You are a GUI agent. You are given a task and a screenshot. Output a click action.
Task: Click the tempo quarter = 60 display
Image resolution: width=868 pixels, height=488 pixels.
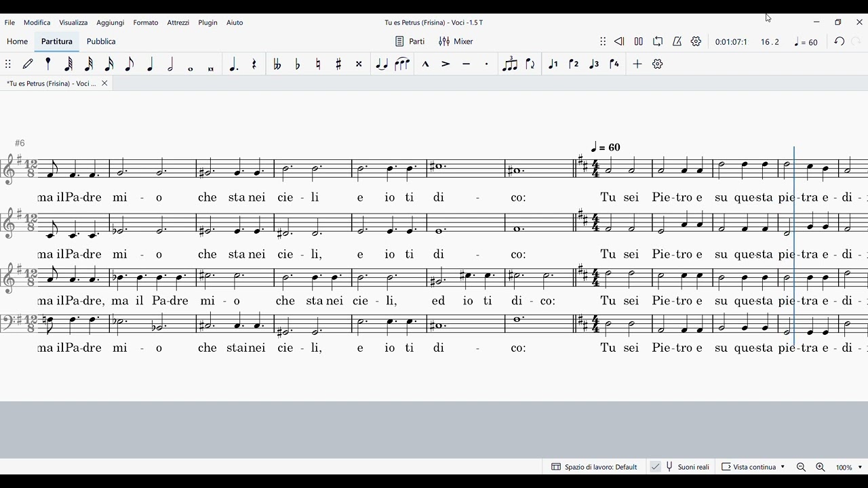point(806,42)
